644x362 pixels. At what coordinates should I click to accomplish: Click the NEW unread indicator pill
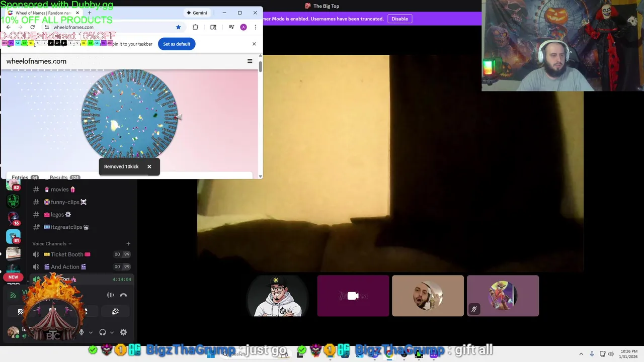coord(13,277)
